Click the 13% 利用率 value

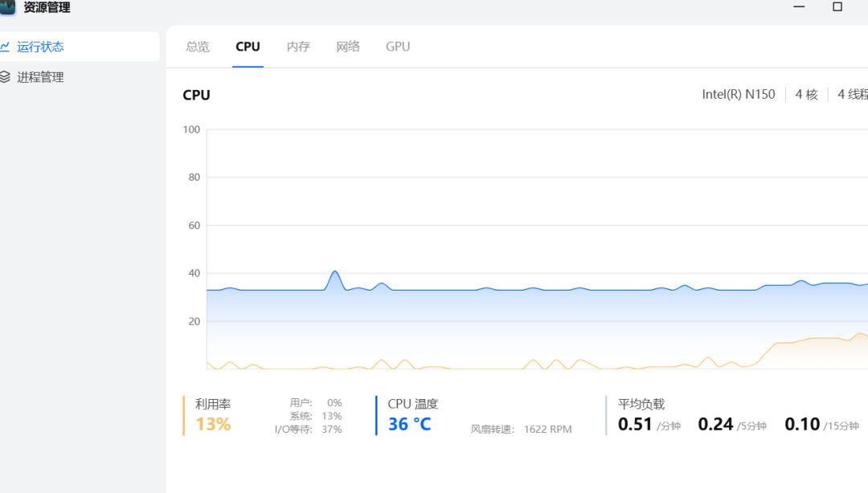213,424
